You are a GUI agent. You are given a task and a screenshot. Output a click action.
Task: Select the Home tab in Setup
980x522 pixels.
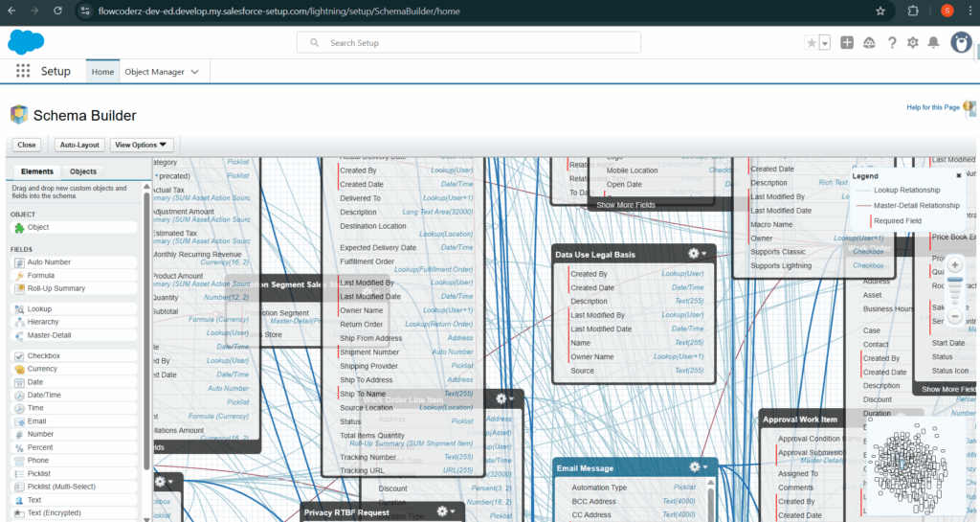[102, 72]
